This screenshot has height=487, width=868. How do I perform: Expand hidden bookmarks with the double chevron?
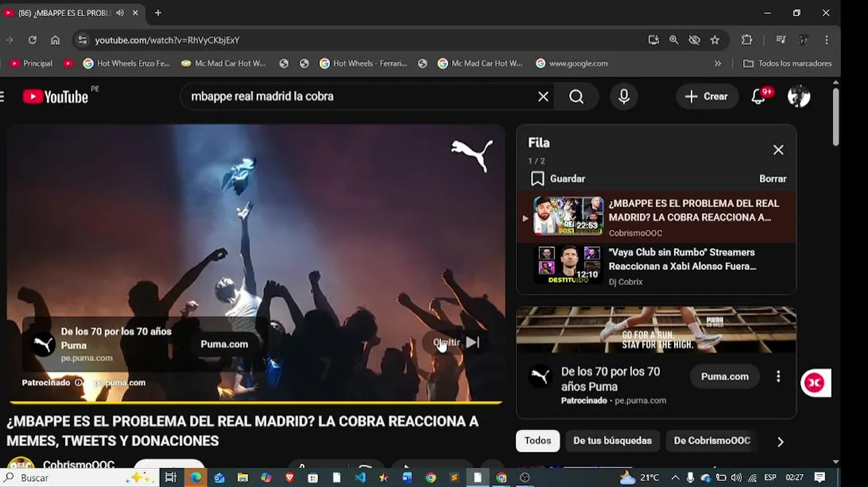click(718, 64)
